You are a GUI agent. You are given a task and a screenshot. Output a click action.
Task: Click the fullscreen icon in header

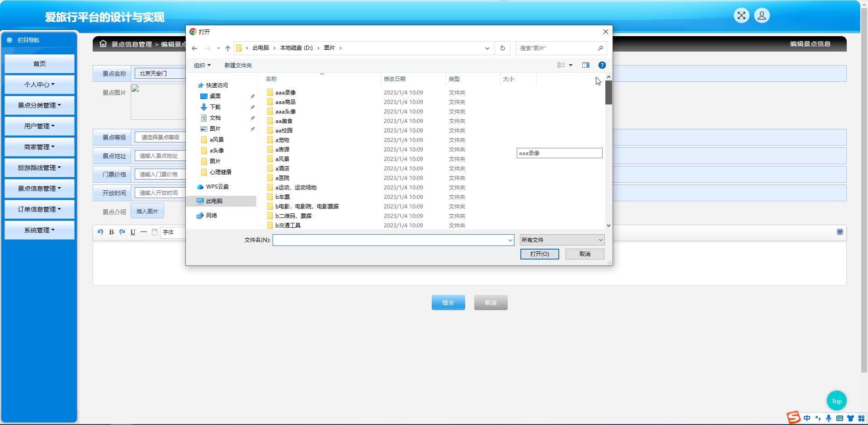(x=741, y=16)
